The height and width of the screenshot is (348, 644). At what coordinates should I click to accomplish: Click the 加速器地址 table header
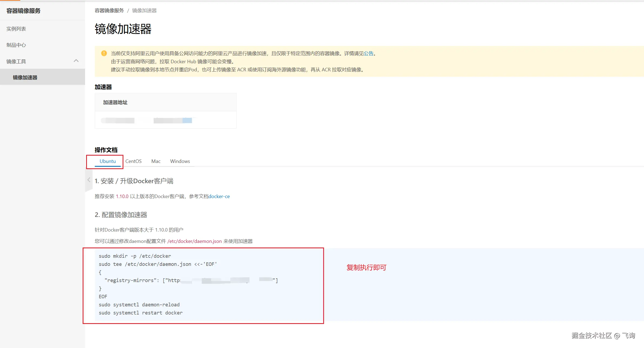tap(115, 102)
